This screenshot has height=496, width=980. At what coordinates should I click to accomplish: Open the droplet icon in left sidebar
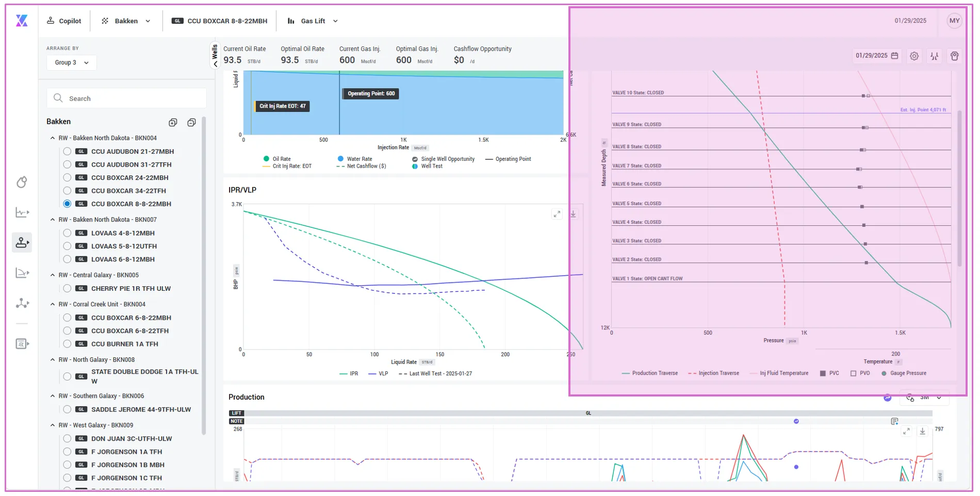point(22,182)
